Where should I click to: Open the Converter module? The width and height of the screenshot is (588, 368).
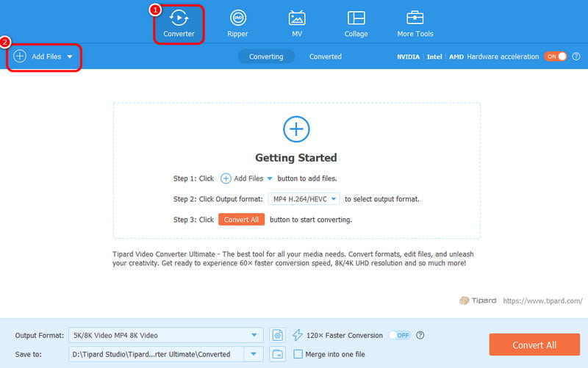179,24
